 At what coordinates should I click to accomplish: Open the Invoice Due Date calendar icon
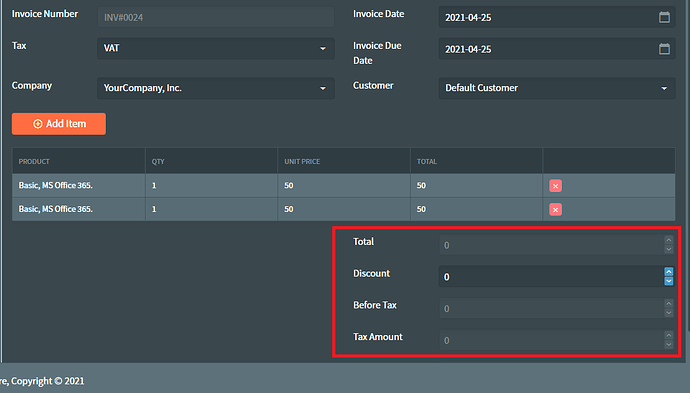[664, 49]
